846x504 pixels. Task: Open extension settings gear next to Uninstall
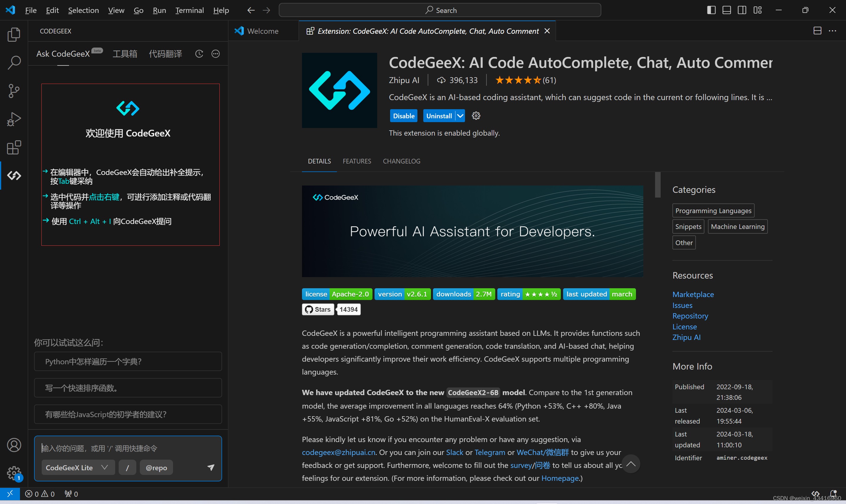pyautogui.click(x=476, y=116)
